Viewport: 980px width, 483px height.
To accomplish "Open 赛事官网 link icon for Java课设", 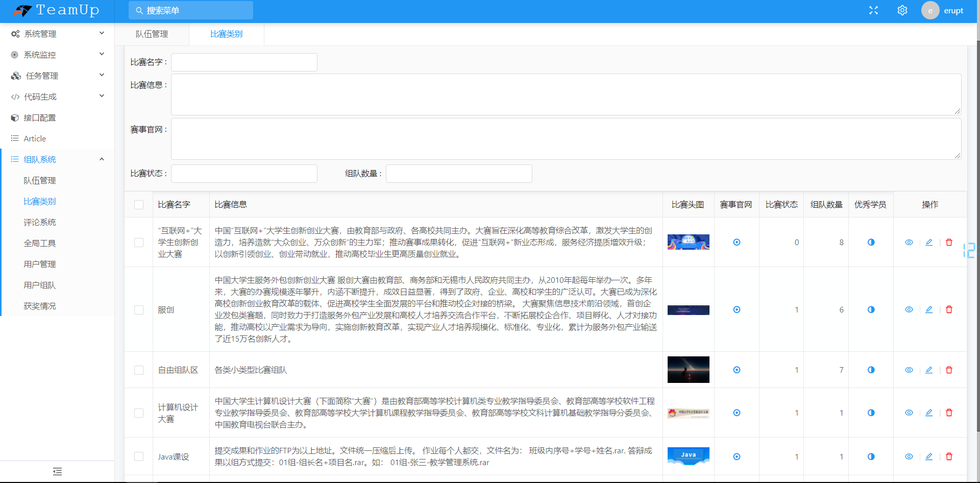I will coord(737,456).
